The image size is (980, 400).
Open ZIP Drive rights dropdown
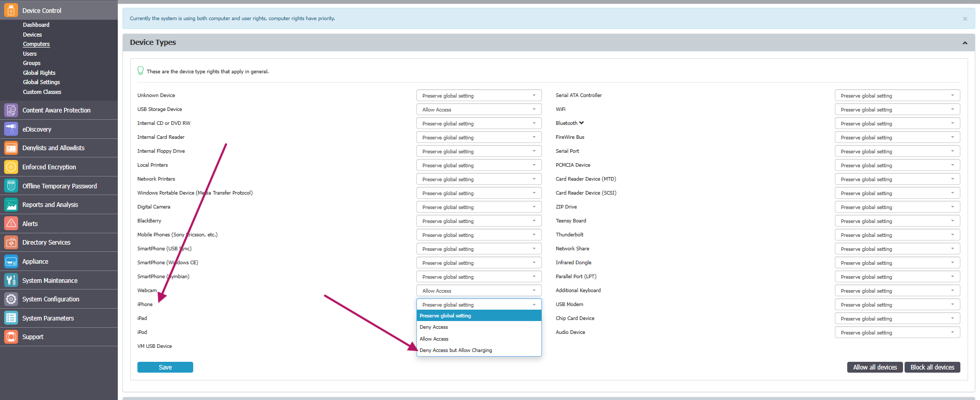tap(897, 207)
